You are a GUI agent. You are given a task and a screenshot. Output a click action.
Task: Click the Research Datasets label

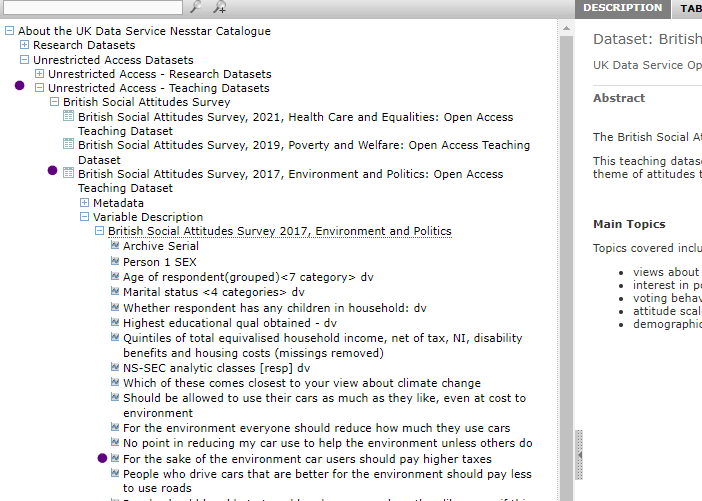tap(84, 45)
